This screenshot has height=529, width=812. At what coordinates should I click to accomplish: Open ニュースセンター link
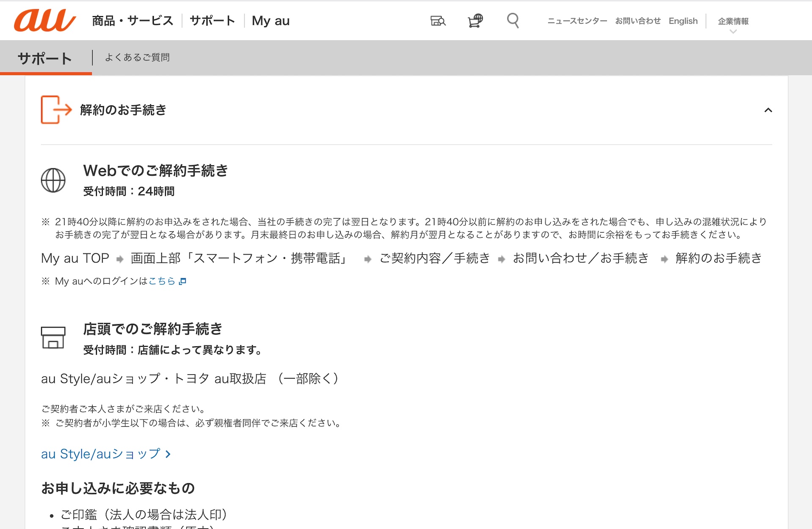click(x=577, y=21)
